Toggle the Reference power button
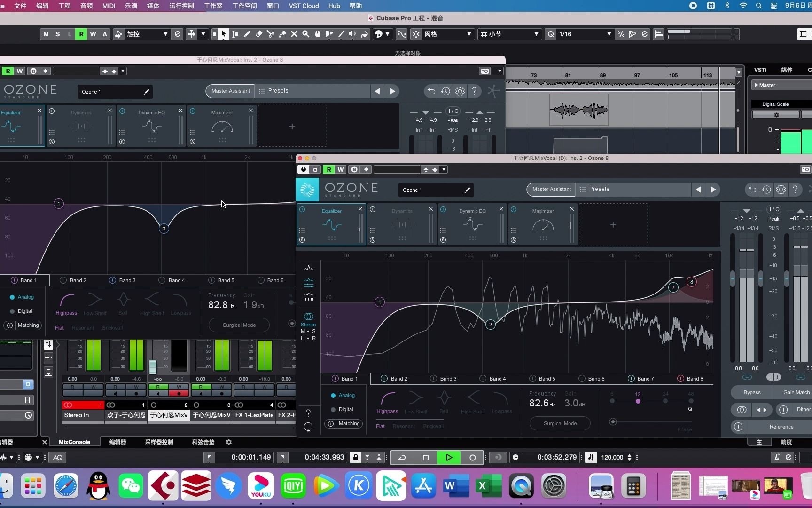 click(x=738, y=427)
